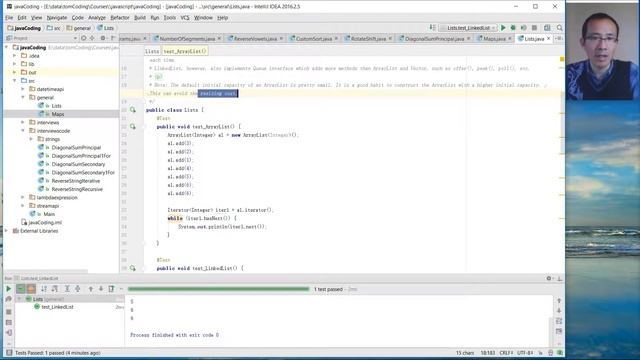
Task: Click run gutter icon beside test_ArrayList
Action: pos(133,127)
